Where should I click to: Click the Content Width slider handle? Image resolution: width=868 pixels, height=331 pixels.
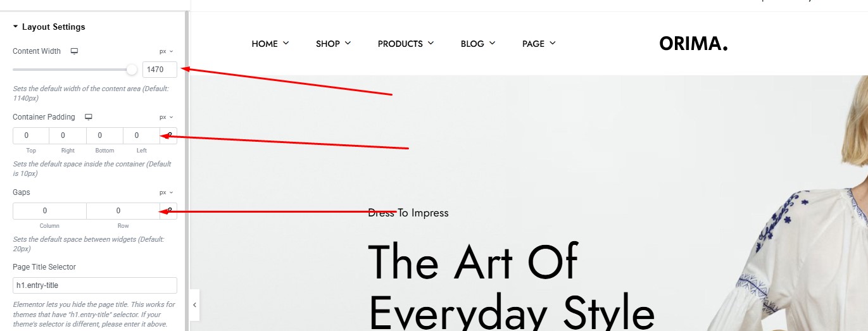[x=132, y=69]
